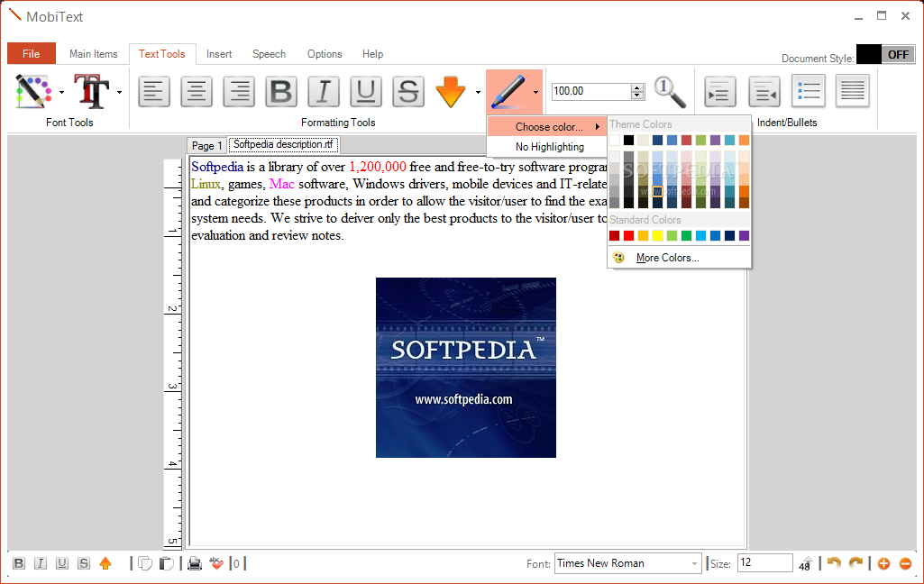Image resolution: width=924 pixels, height=584 pixels.
Task: Select No Highlighting
Action: [547, 147]
